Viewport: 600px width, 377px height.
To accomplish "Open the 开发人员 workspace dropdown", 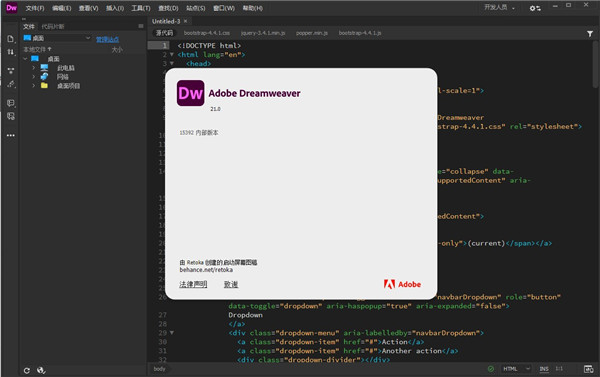I will [x=499, y=8].
